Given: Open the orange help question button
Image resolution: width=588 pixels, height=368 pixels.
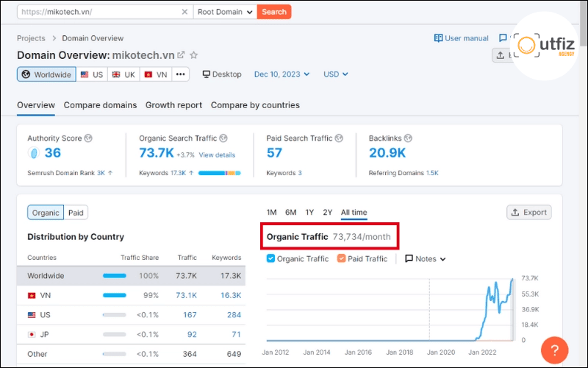Looking at the screenshot, I should [x=554, y=350].
